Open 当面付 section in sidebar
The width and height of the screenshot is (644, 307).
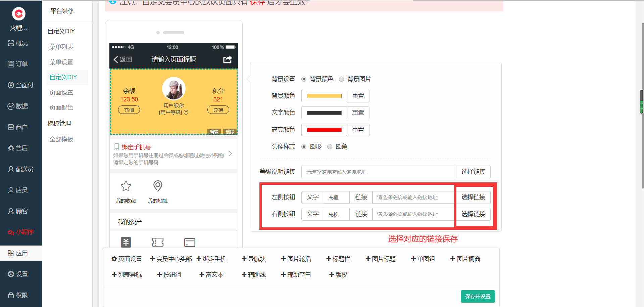tap(21, 85)
